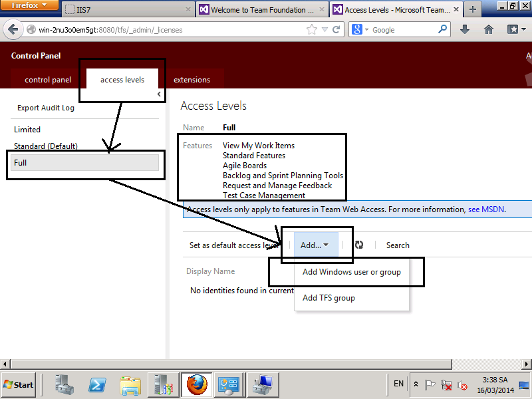Select the Access Levels browser tab
Image resolution: width=532 pixels, height=399 pixels.
(395, 10)
